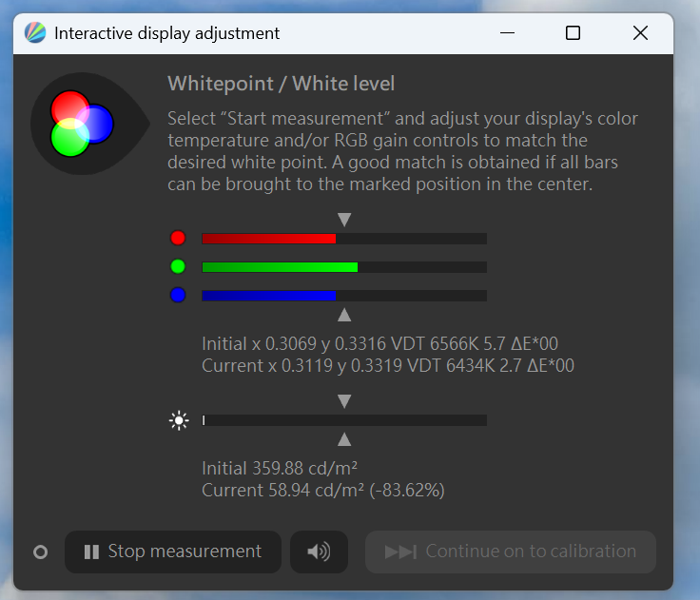Click the up arrow marker below luminance bar
Viewport: 700px width, 600px height.
coord(344,439)
